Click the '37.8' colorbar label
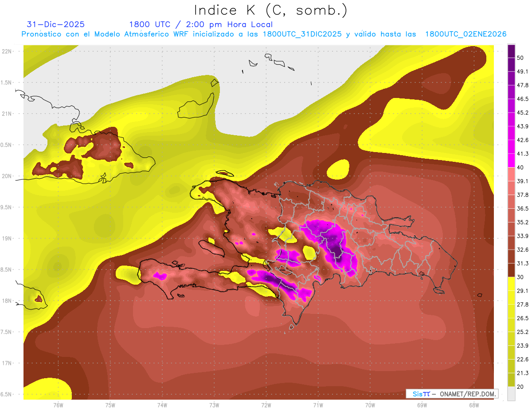This screenshot has width=532, height=411. (x=522, y=195)
